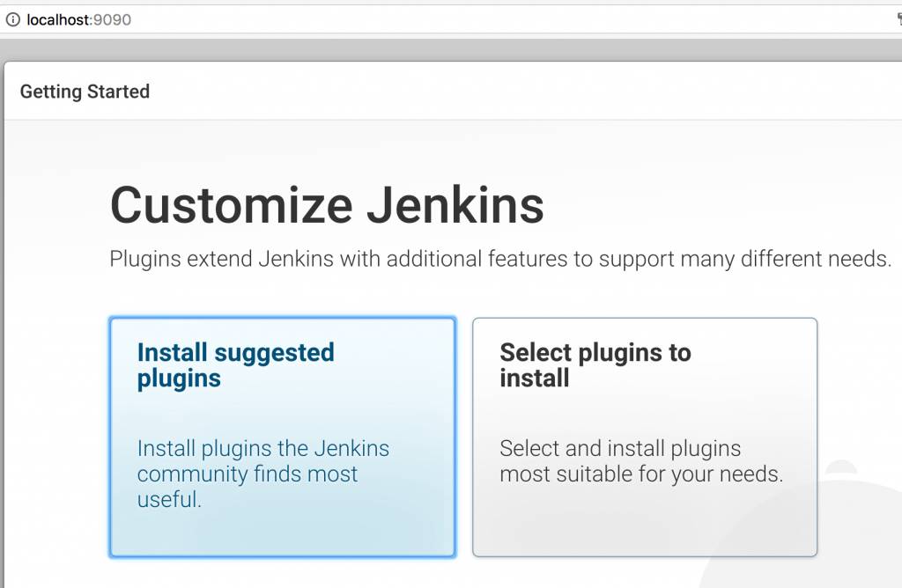Click the 'Plugins extend Jenkins' description text
This screenshot has height=588, width=902.
point(500,259)
